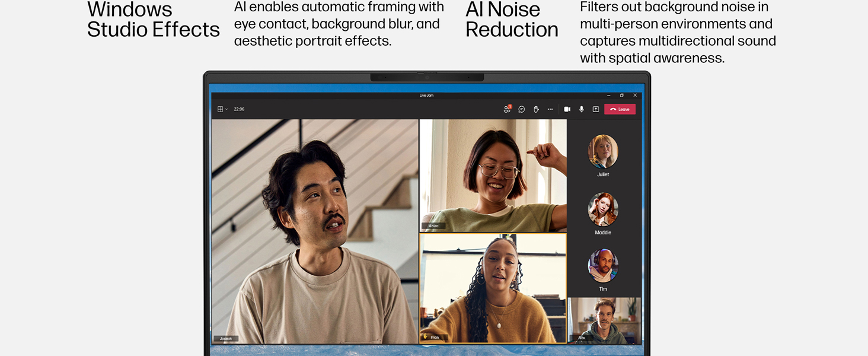Click the Leave button
This screenshot has height=356, width=868.
pos(620,109)
